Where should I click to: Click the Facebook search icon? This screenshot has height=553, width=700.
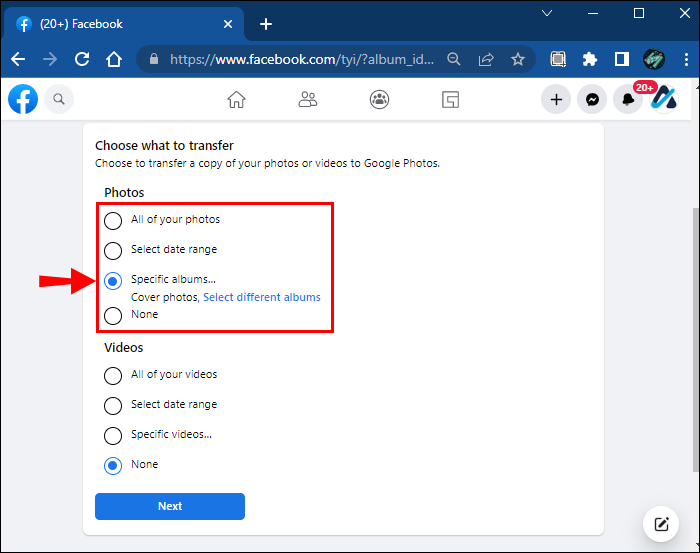coord(59,99)
